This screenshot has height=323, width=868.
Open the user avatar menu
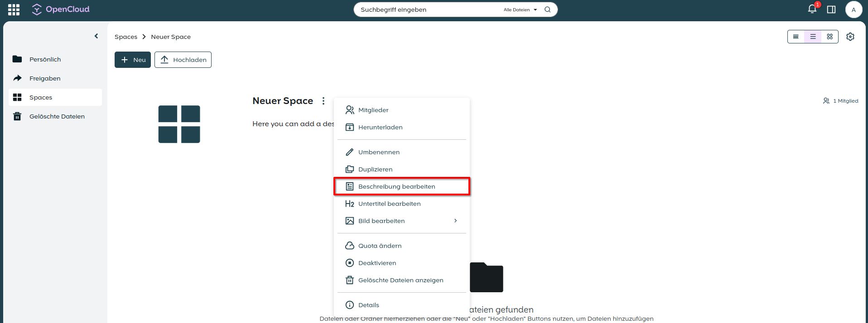click(x=854, y=9)
